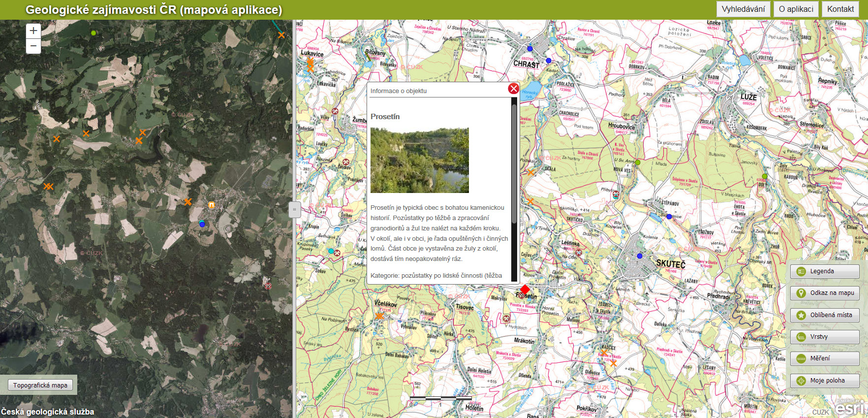
Task: Select the orange X marker beside Skála
Action: pyautogui.click(x=530, y=172)
